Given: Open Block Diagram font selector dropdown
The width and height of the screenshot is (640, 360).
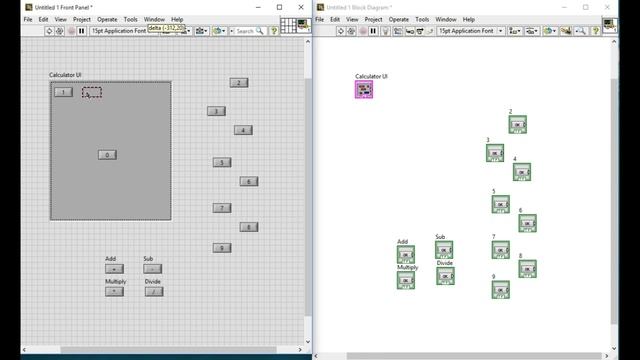Looking at the screenshot, I should (471, 31).
